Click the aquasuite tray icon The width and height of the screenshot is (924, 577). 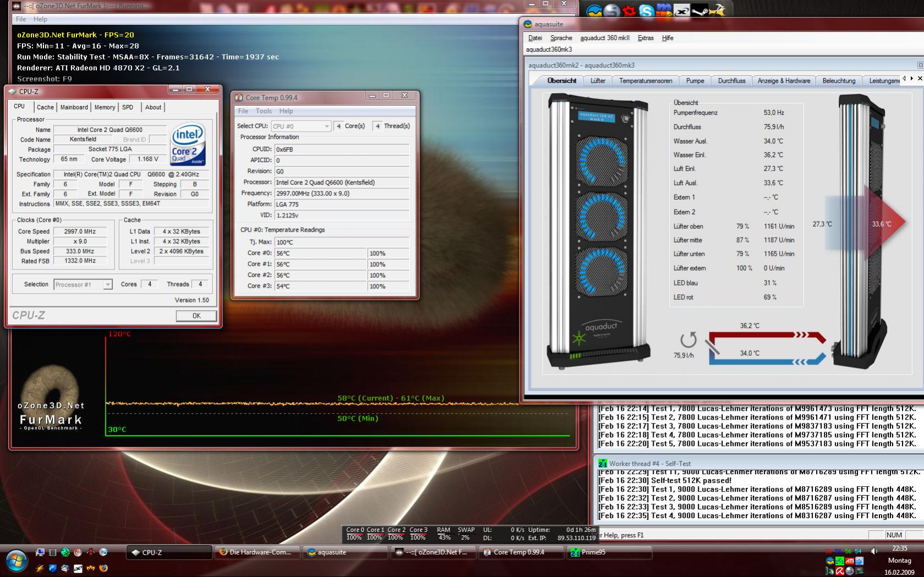click(830, 561)
